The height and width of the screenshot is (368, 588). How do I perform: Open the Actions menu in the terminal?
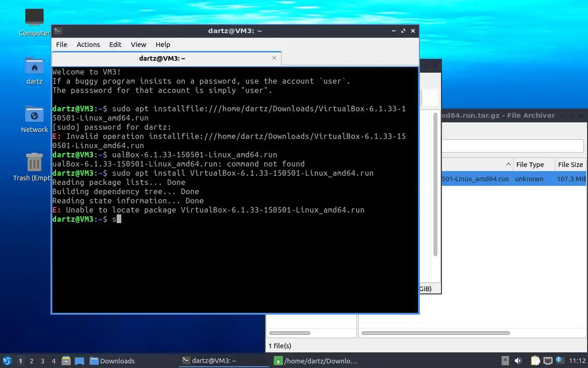point(88,45)
